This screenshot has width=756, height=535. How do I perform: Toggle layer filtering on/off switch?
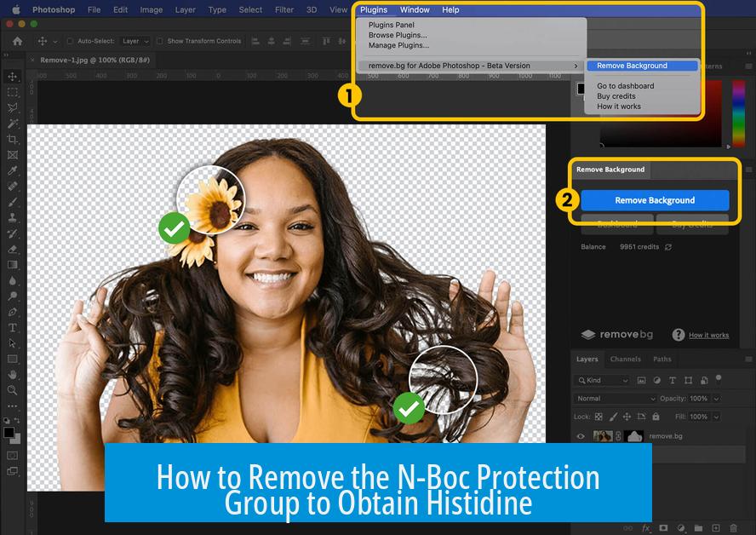[x=719, y=379]
